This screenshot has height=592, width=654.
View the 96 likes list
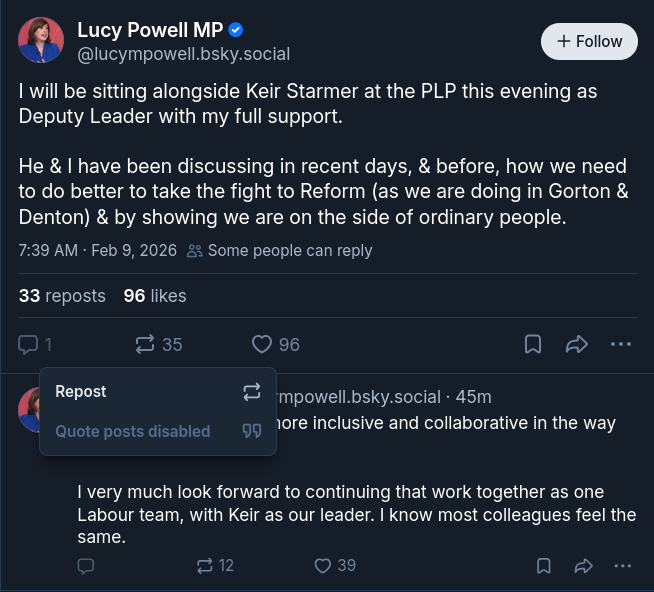(154, 296)
